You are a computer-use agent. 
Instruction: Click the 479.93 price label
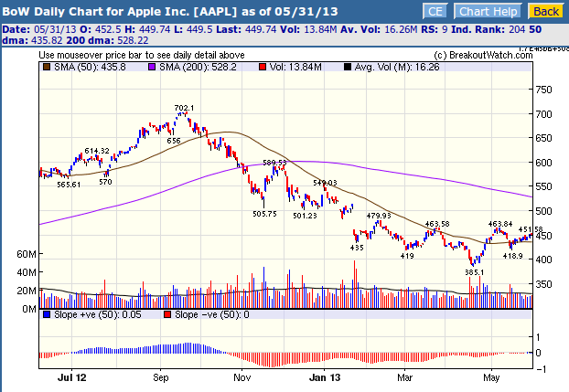(x=379, y=216)
